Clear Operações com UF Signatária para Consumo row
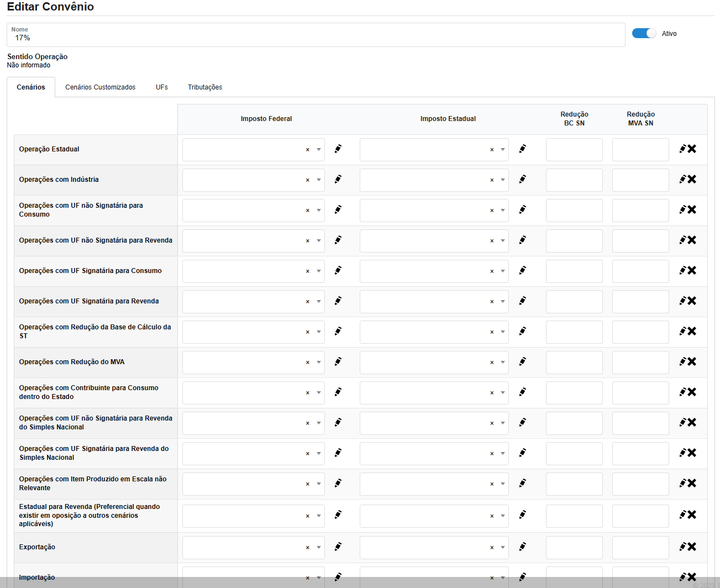Image resolution: width=720 pixels, height=588 pixels. (687, 271)
